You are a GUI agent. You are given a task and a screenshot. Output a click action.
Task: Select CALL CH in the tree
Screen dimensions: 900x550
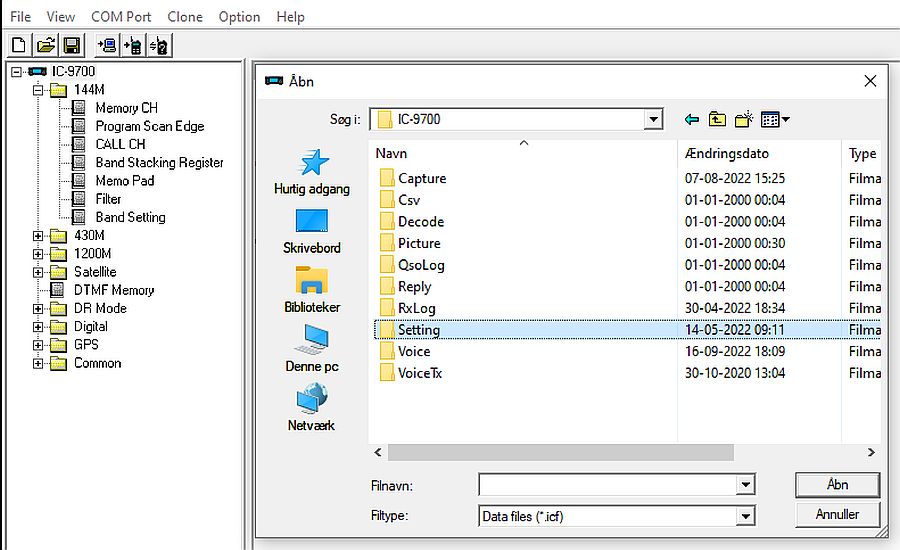(121, 144)
